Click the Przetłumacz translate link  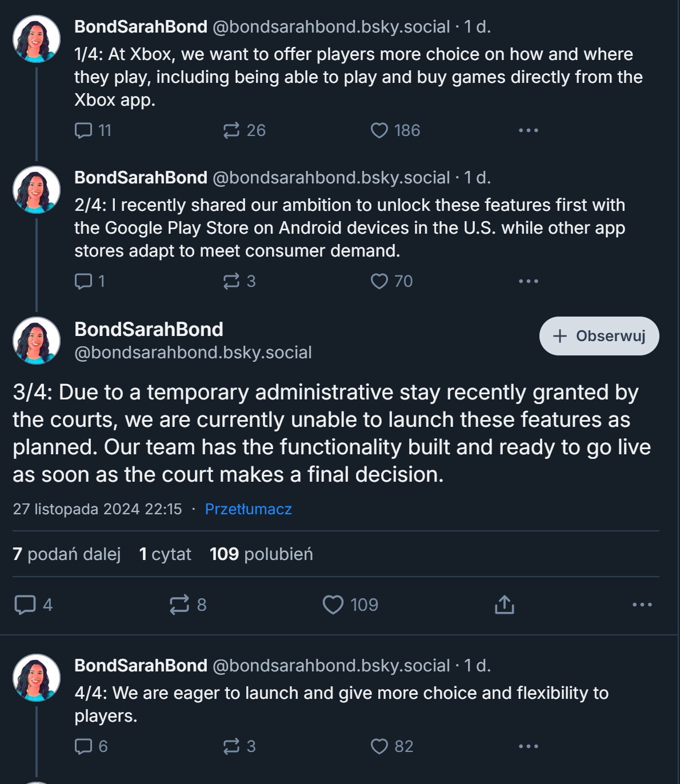pos(249,509)
